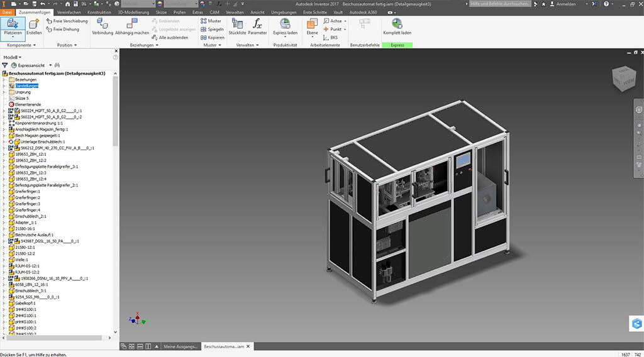Toggle the Freie Drehung tool
This screenshot has height=357, width=644.
click(65, 29)
